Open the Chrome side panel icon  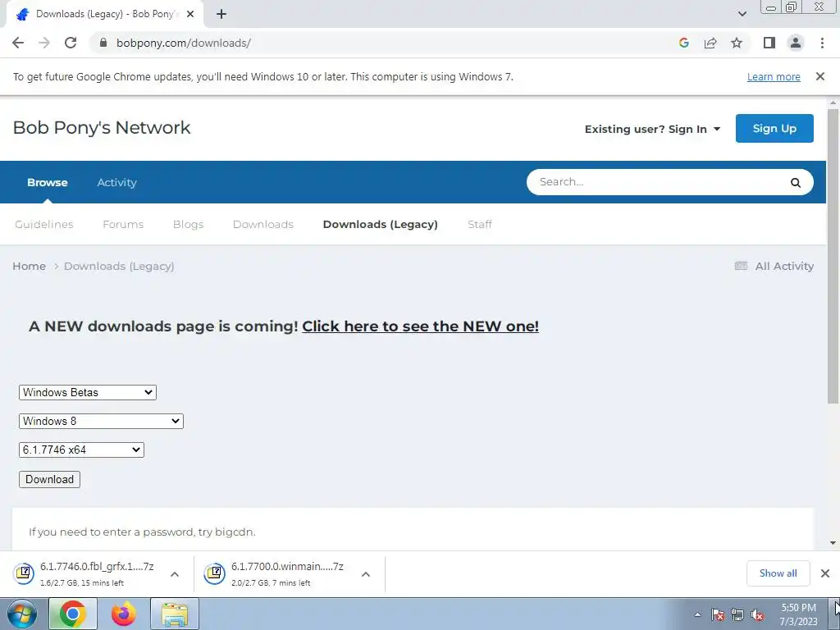(769, 43)
